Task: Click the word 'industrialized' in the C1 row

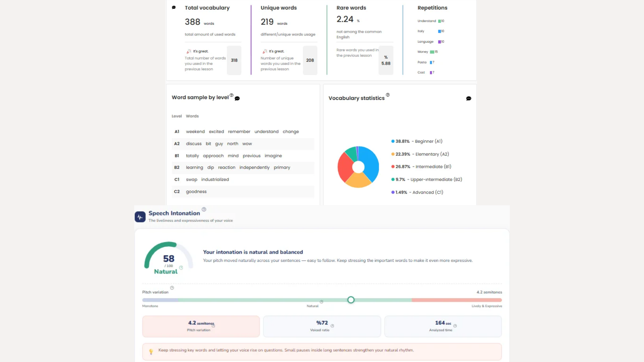Action: click(215, 180)
